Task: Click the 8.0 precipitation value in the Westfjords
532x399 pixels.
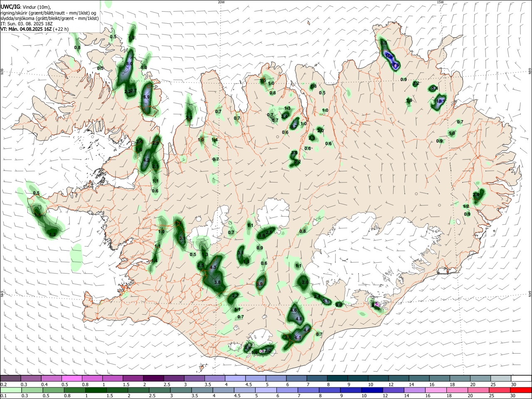Action: (x=129, y=64)
